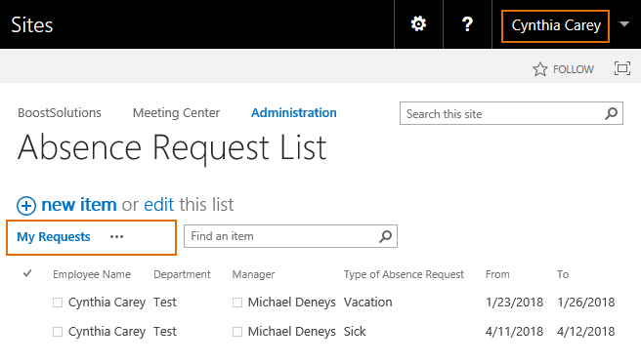Viewport: 641px width, 364px height.
Task: Toggle focus on content fullscreen icon
Action: tap(622, 68)
